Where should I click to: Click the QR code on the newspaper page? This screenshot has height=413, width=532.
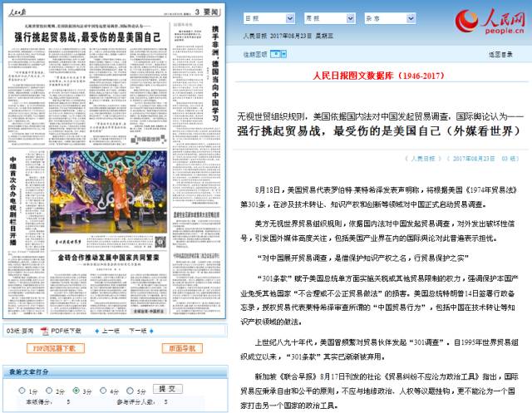click(x=160, y=242)
